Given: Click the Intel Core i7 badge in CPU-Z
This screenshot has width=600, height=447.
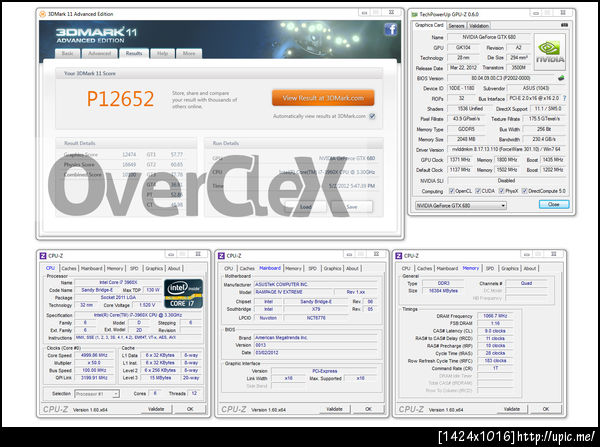Looking at the screenshot, I should [183, 294].
